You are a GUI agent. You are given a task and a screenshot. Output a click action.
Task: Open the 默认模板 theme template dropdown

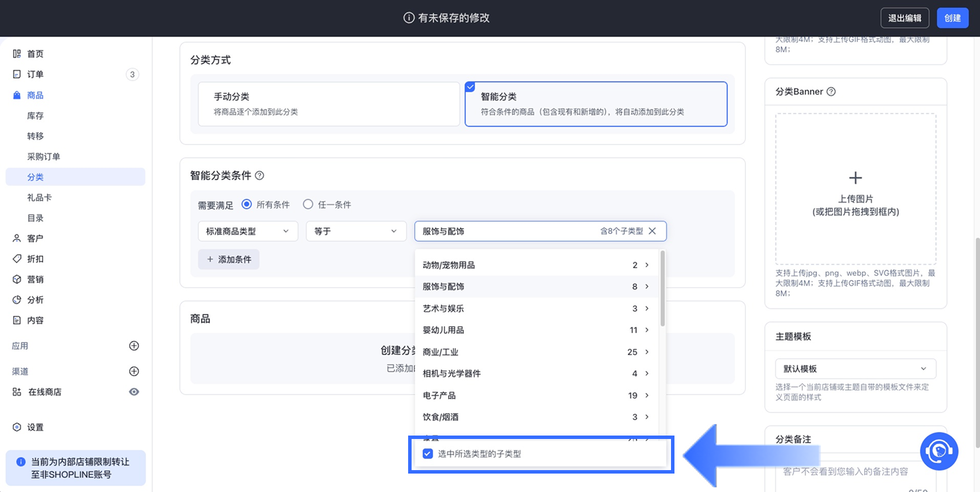855,369
